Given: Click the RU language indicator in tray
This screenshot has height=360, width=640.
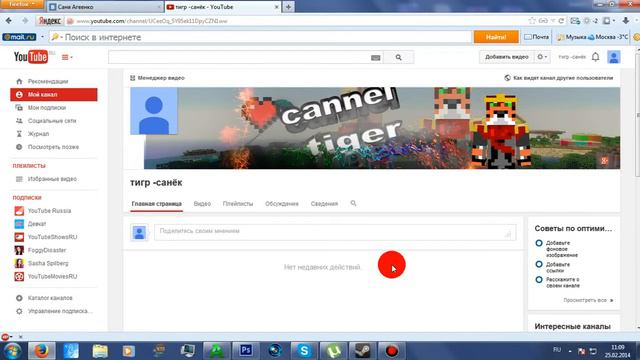Looking at the screenshot, I should (x=557, y=350).
